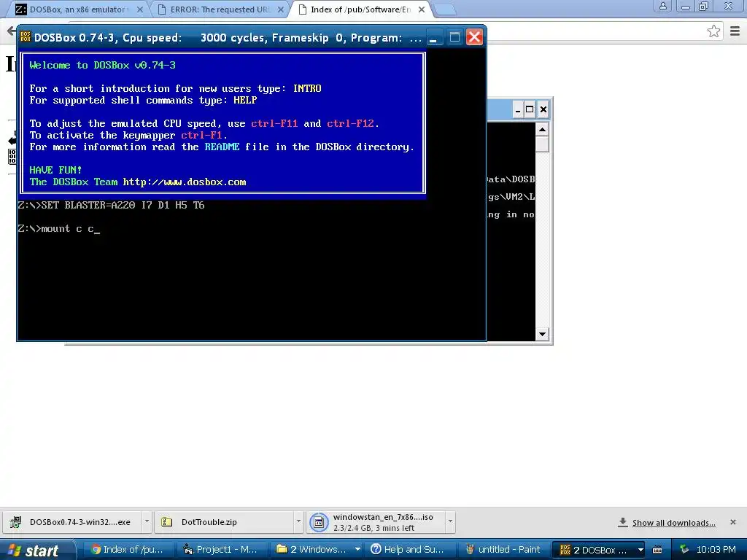747x560 pixels.
Task: Click the README word in welcome text
Action: pyautogui.click(x=222, y=147)
